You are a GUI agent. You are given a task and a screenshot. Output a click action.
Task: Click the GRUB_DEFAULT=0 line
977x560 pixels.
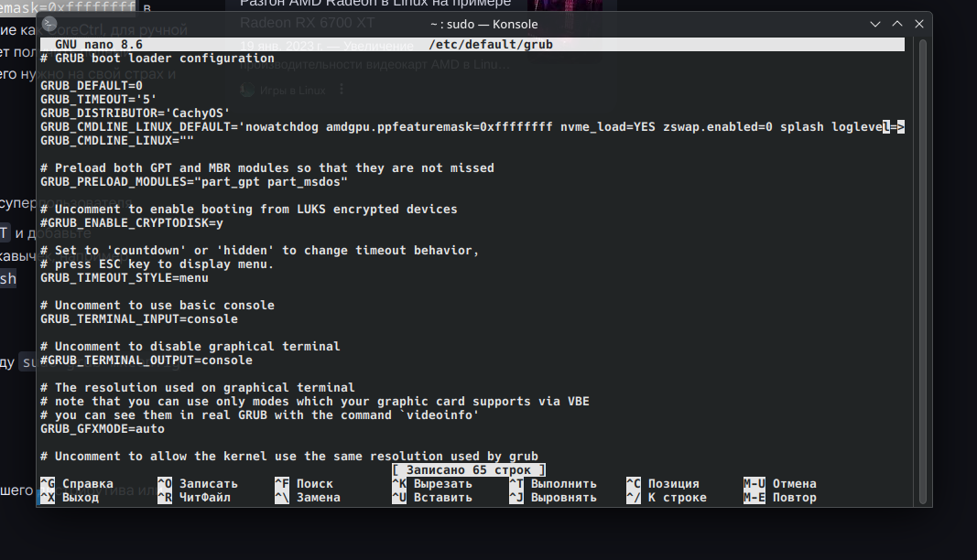(x=92, y=85)
